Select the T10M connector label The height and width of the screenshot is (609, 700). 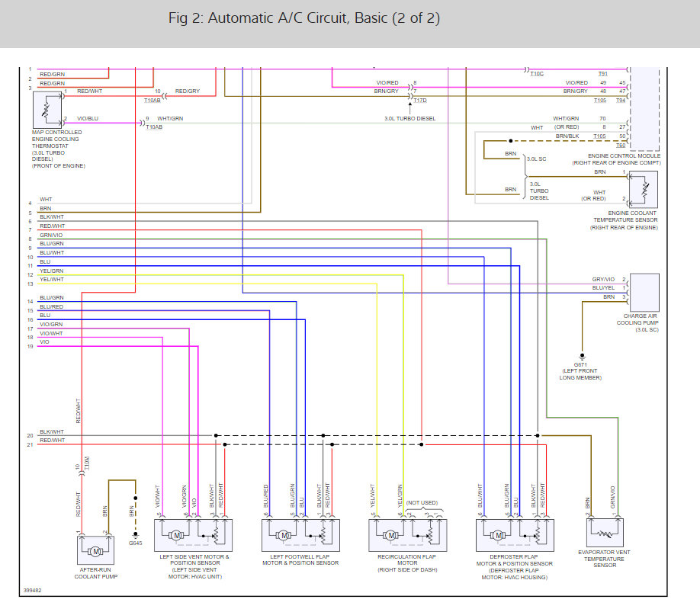[87, 463]
